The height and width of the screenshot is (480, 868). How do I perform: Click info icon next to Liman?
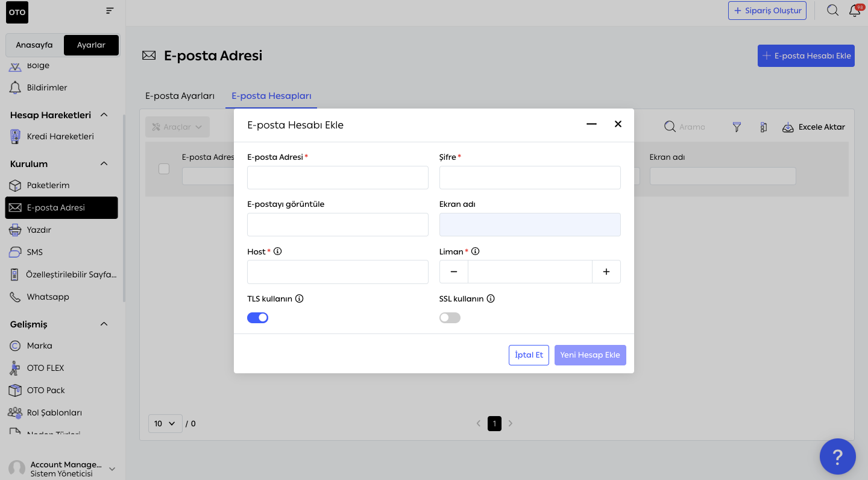click(475, 251)
